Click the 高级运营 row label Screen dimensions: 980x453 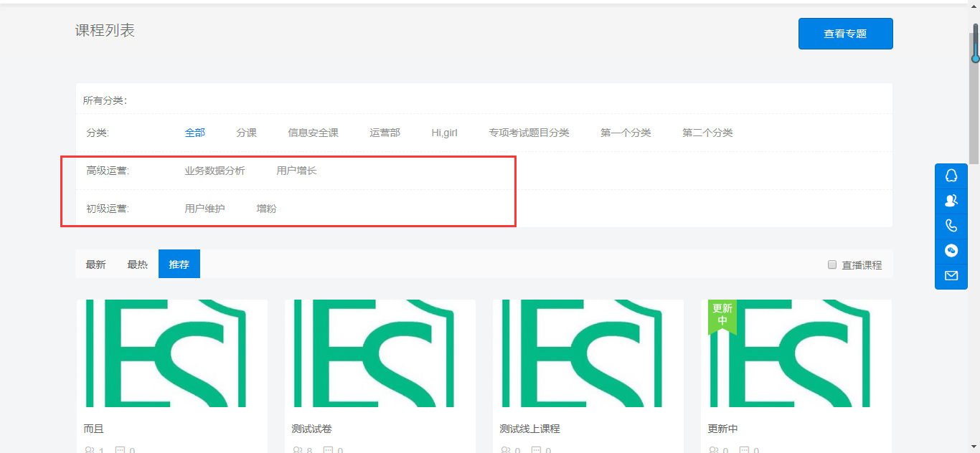(x=108, y=171)
